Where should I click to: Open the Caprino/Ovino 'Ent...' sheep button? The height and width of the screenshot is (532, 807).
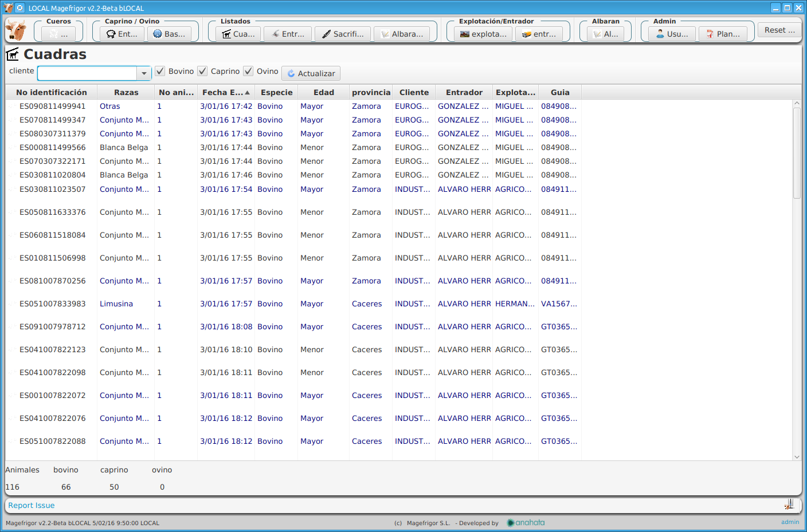coord(122,34)
